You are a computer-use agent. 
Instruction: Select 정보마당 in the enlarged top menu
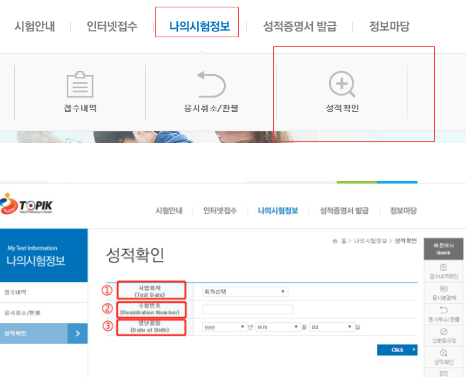389,26
